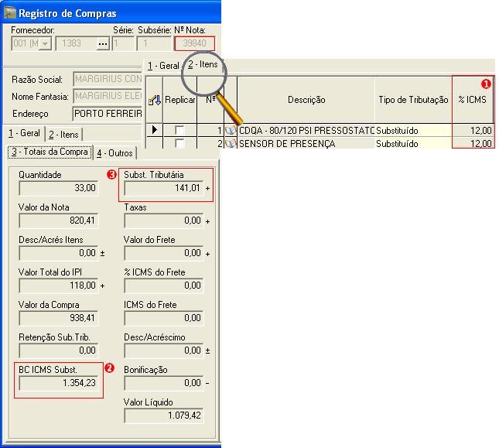Switch to the 2 - Itens tab in left panel
The width and height of the screenshot is (499, 448).
[x=63, y=134]
